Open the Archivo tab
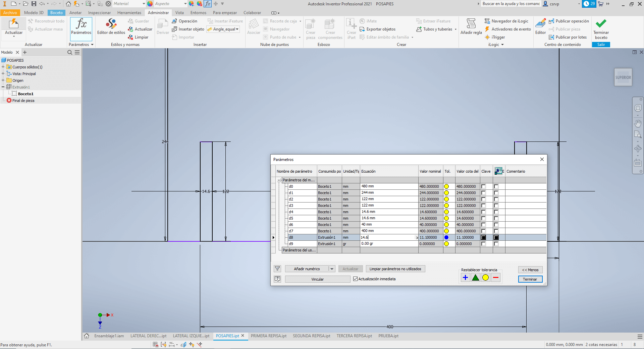Screen dimensions: 644x349 10,13
